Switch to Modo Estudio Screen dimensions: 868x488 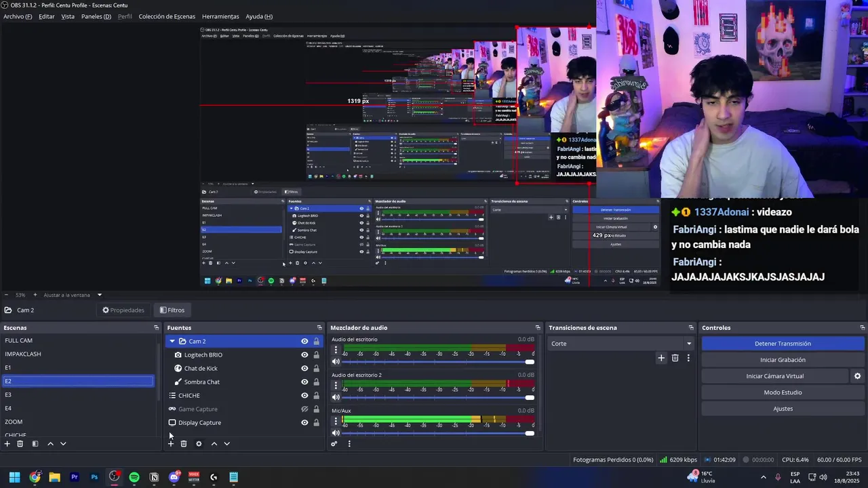[783, 392]
